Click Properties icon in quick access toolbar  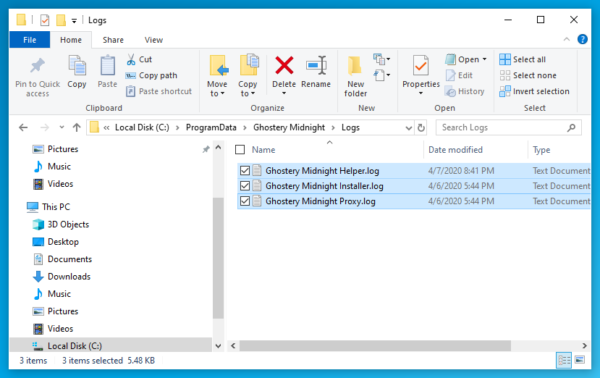(x=44, y=20)
